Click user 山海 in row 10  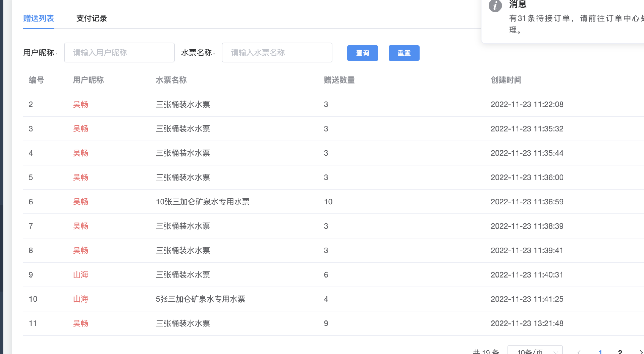pyautogui.click(x=80, y=299)
